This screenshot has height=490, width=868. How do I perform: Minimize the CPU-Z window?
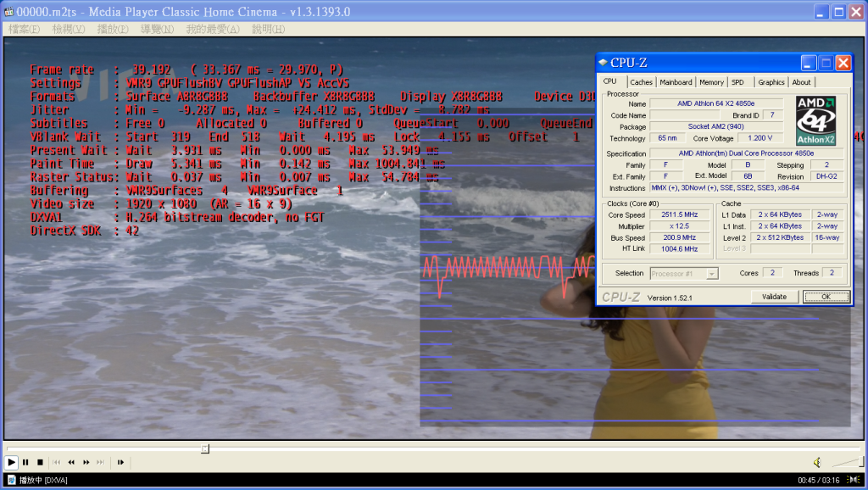point(808,63)
